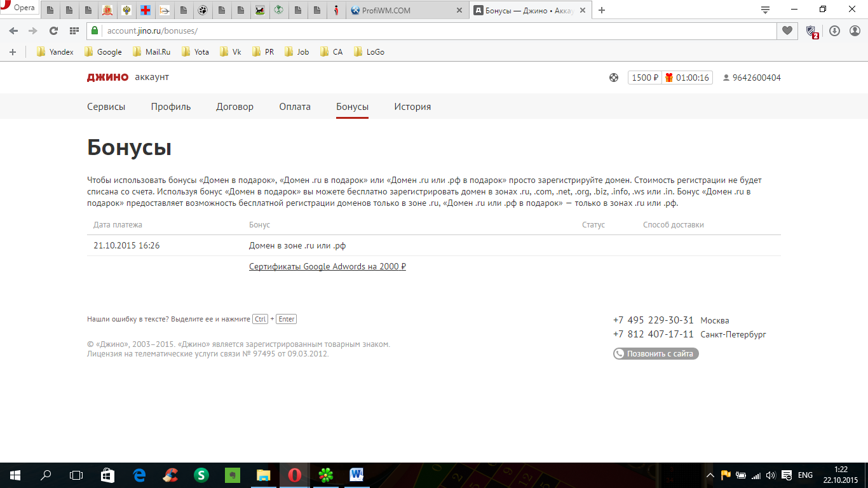Viewport: 868px width, 488px height.
Task: Select the Бонусы section
Action: tap(352, 107)
